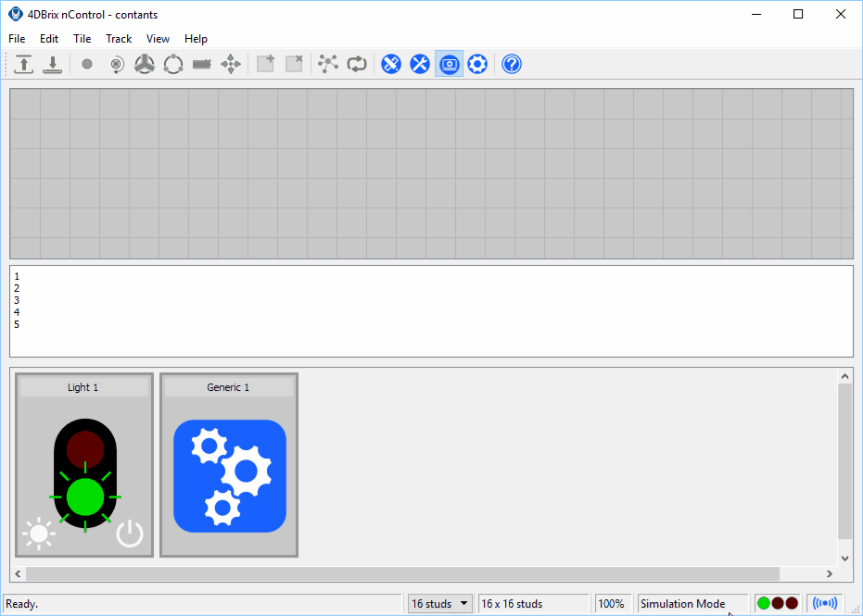Click the 4DBrix app icon in title bar
This screenshot has height=616, width=863.
coord(16,14)
